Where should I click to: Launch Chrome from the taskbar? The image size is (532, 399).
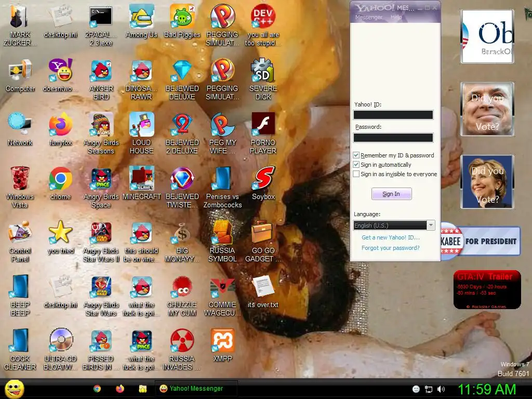click(97, 389)
